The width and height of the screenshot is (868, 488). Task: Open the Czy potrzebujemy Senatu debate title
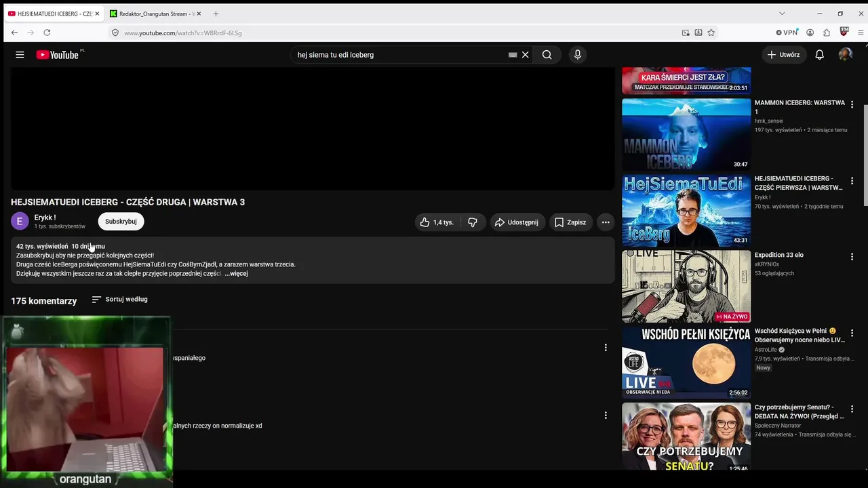800,411
